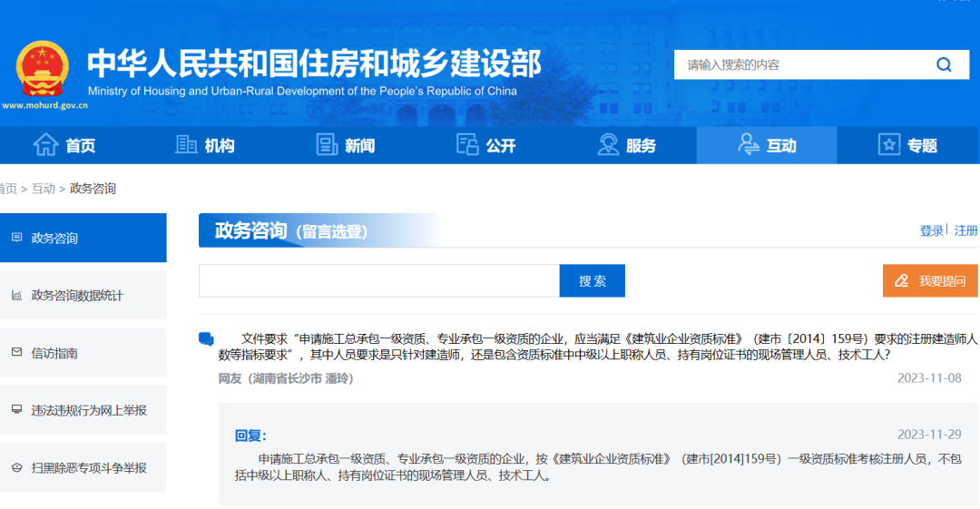
Task: Click the monitor icon beside 违法违规行为网上举报
Action: click(17, 409)
